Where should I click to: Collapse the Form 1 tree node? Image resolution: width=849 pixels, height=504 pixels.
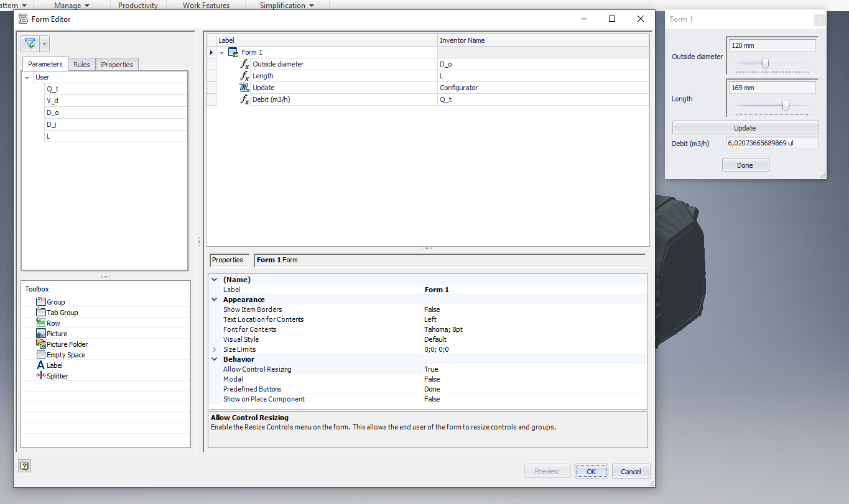(222, 52)
